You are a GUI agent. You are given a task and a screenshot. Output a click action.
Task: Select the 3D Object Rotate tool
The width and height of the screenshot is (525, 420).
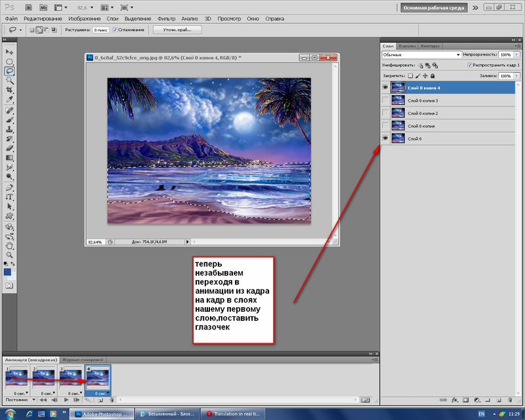point(9,227)
